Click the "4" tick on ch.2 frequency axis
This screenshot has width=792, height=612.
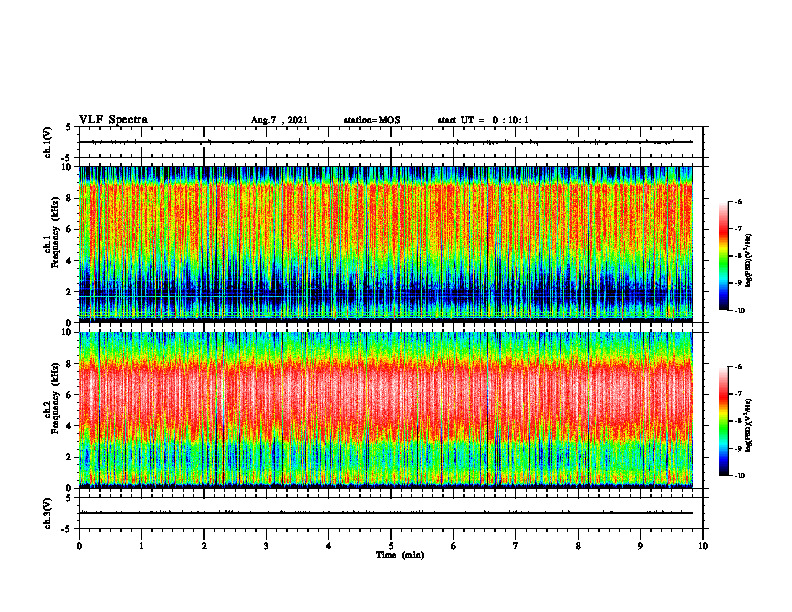(x=70, y=426)
